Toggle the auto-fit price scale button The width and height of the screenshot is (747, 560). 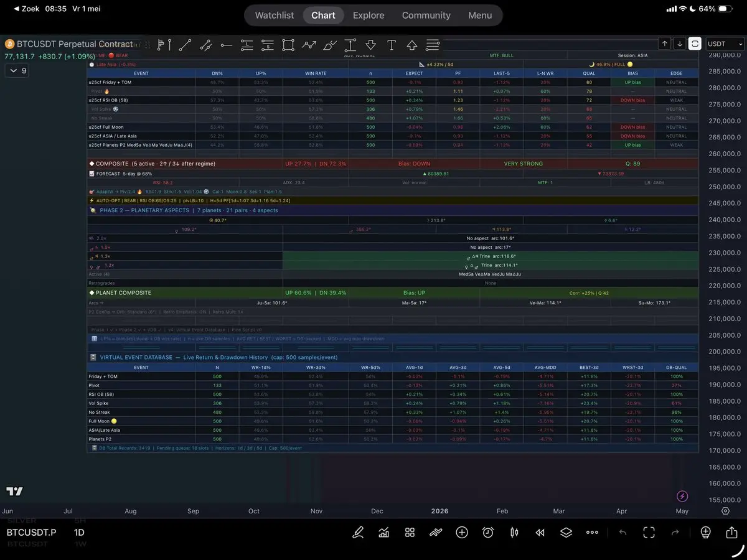tap(695, 44)
